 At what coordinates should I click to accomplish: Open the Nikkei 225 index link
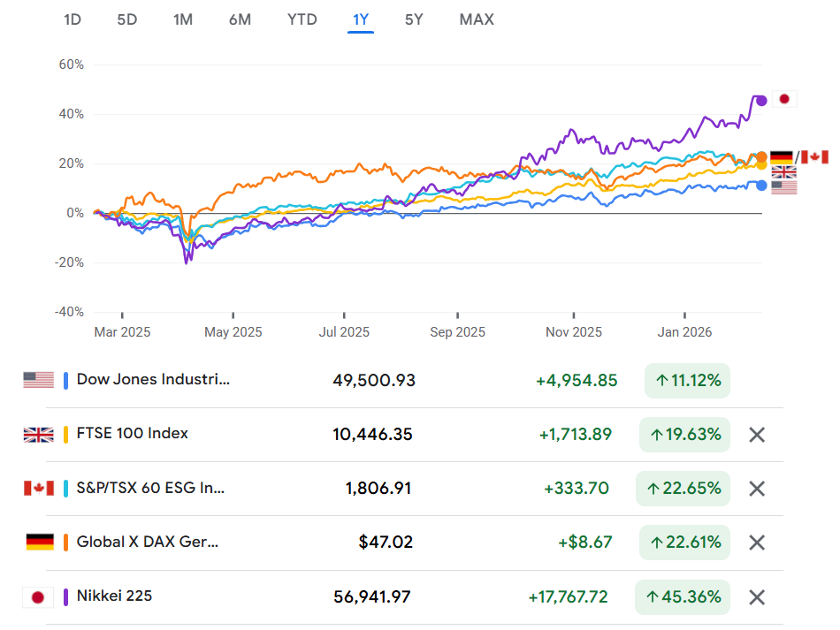point(114,596)
